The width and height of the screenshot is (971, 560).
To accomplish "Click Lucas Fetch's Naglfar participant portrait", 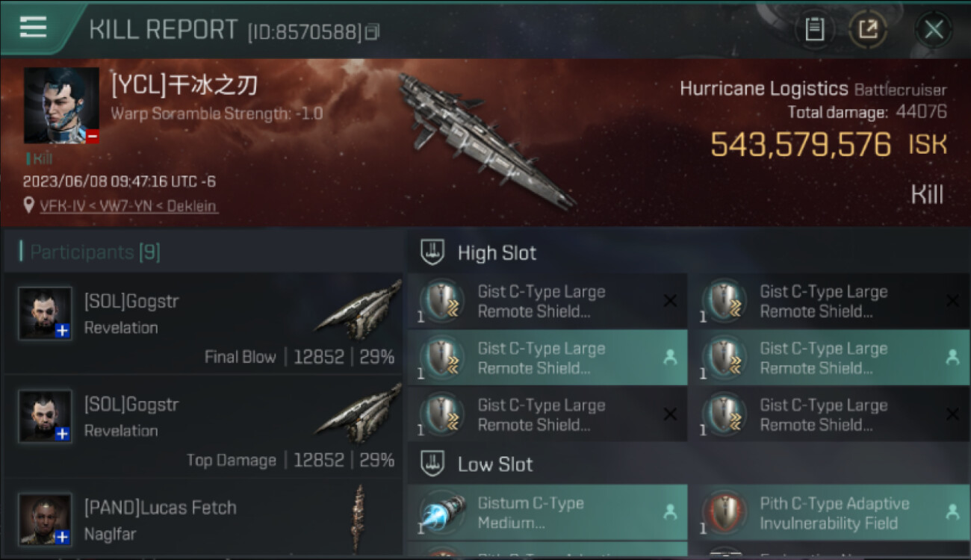I will pyautogui.click(x=45, y=520).
